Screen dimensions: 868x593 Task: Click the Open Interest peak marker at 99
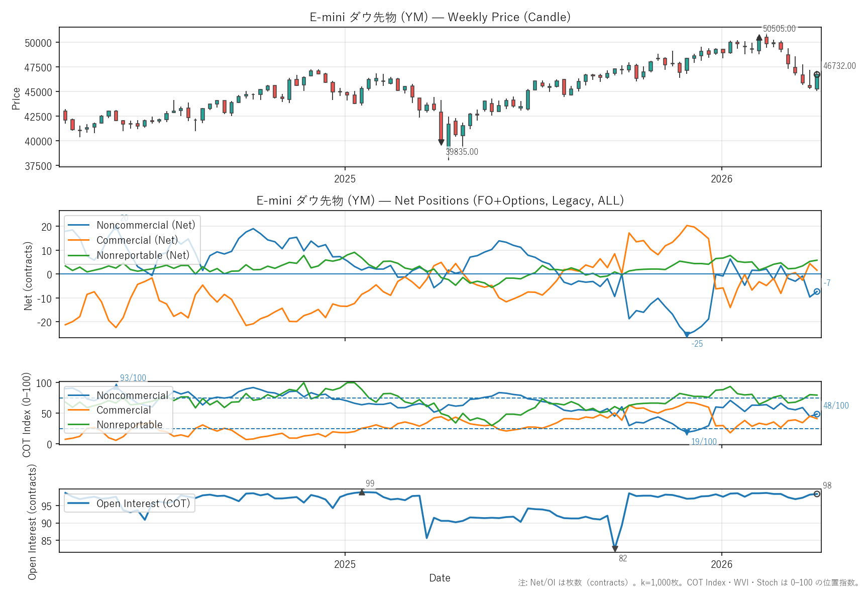point(362,492)
